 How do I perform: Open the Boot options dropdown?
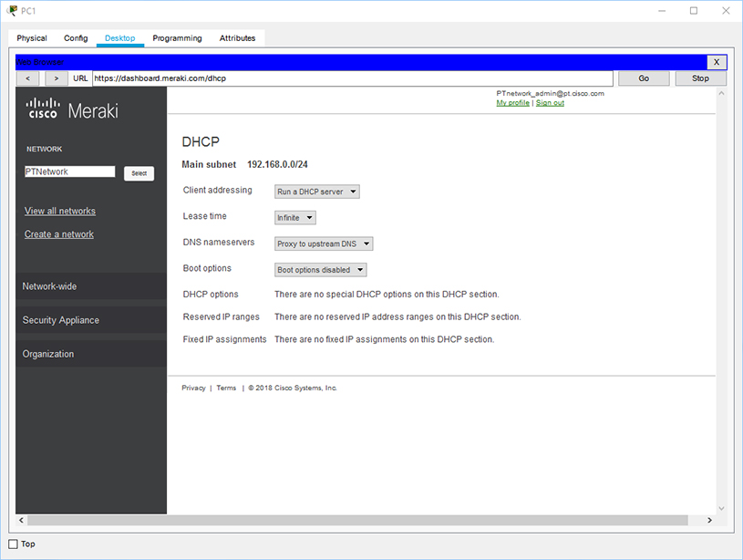click(320, 270)
